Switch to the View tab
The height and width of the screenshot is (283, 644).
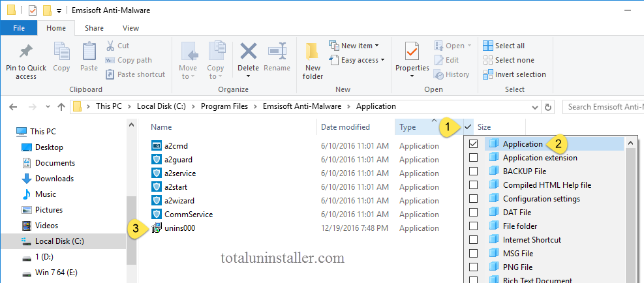130,28
